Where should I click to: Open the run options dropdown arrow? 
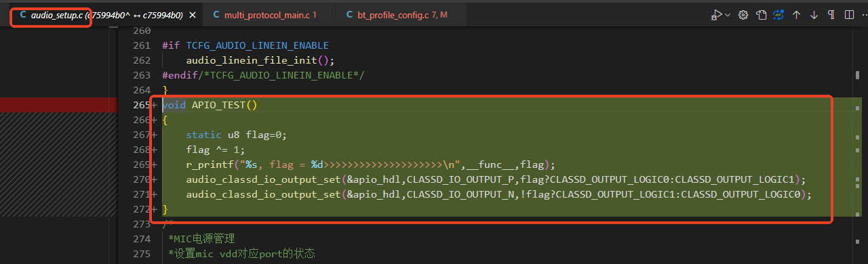pyautogui.click(x=728, y=15)
